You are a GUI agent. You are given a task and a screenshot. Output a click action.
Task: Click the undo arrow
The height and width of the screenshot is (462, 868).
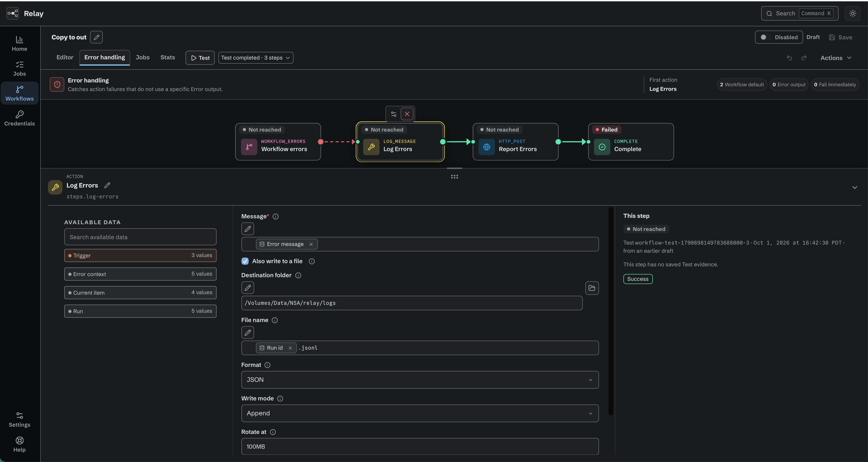point(789,58)
